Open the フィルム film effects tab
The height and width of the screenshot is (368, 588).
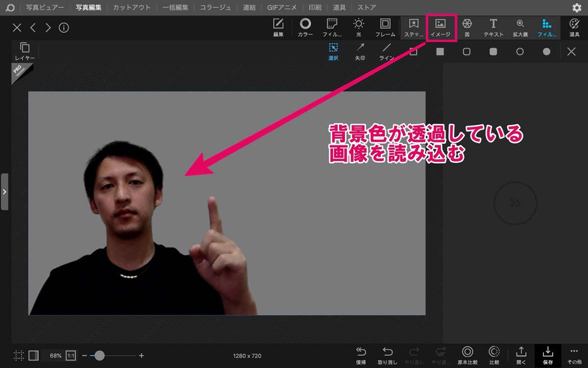(332, 28)
